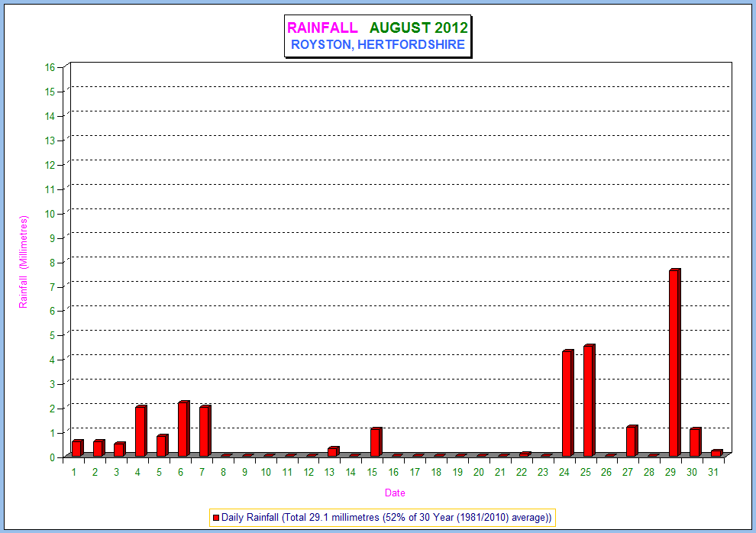This screenshot has height=533, width=756.
Task: Click the x-axis label 22
Action: pyautogui.click(x=522, y=473)
